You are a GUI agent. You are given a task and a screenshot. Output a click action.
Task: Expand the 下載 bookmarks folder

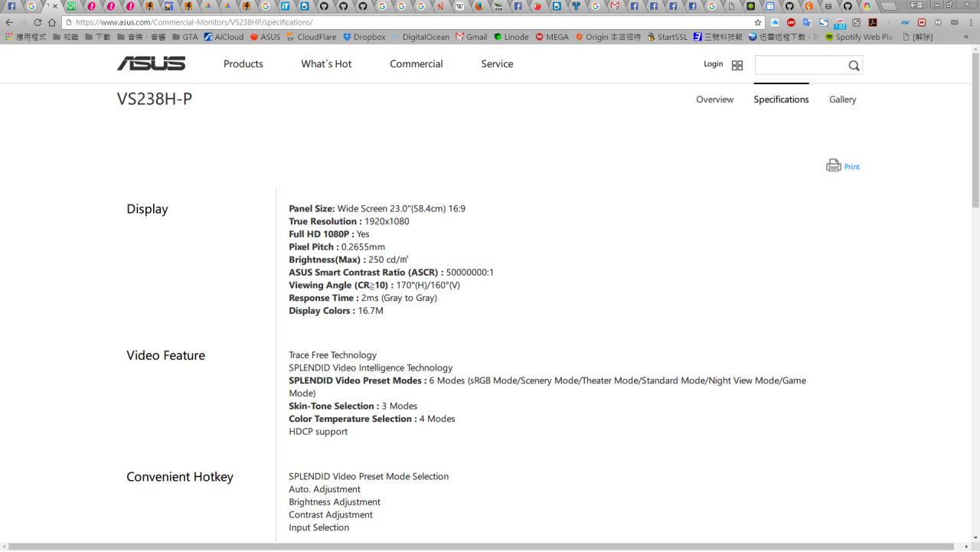coord(98,37)
